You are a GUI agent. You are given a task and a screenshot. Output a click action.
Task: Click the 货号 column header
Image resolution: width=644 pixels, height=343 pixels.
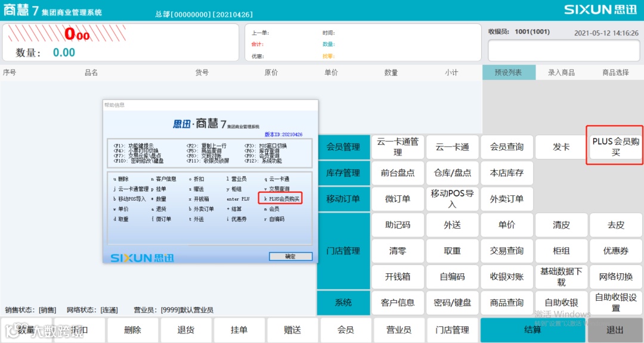click(x=202, y=73)
